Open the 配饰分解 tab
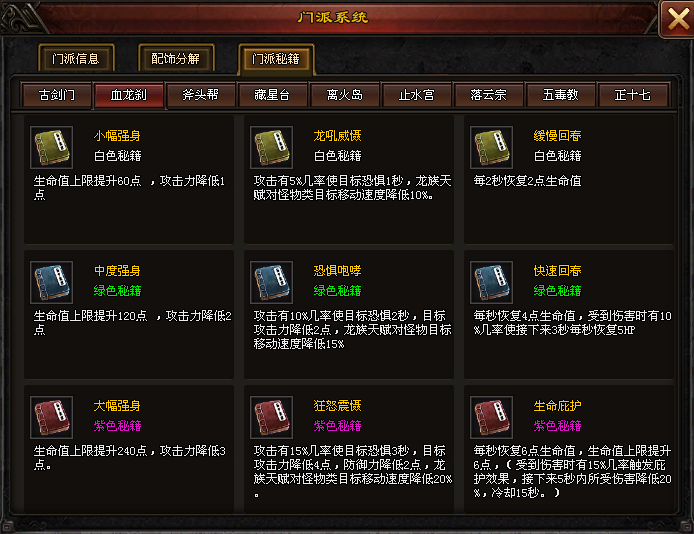The height and width of the screenshot is (534, 694). (176, 58)
